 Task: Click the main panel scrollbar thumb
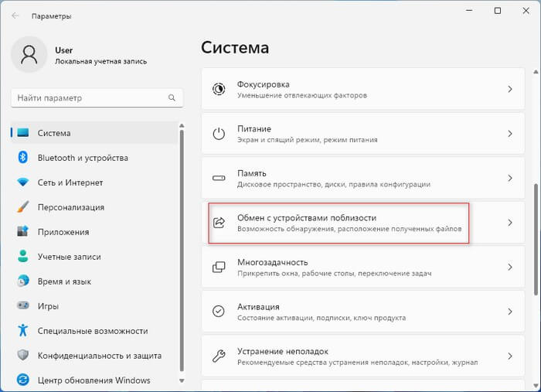click(536, 240)
